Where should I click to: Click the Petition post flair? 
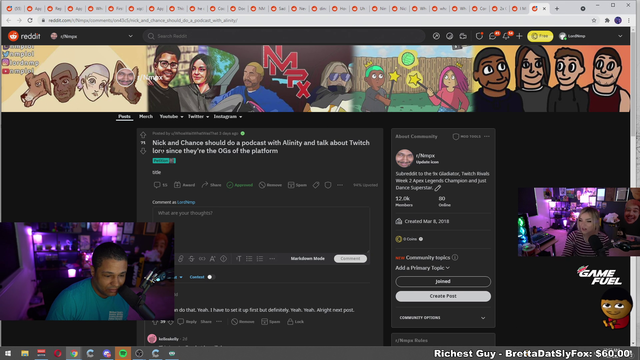click(x=164, y=161)
